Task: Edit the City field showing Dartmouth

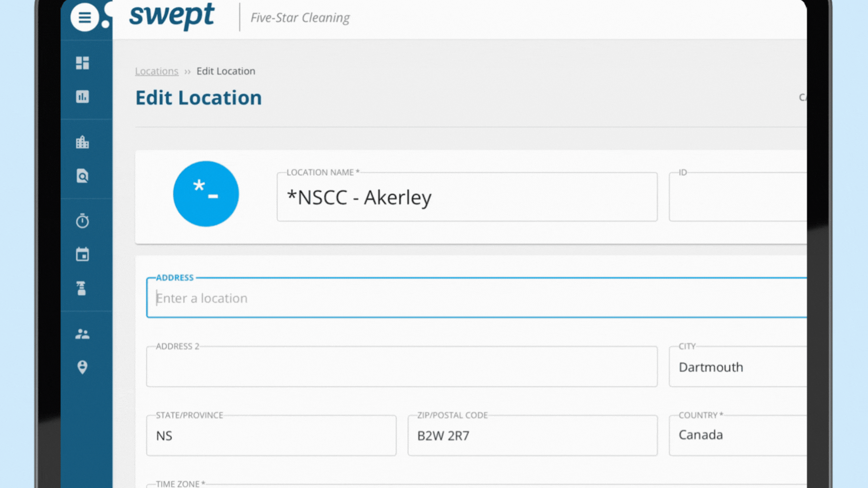Action: (x=737, y=367)
